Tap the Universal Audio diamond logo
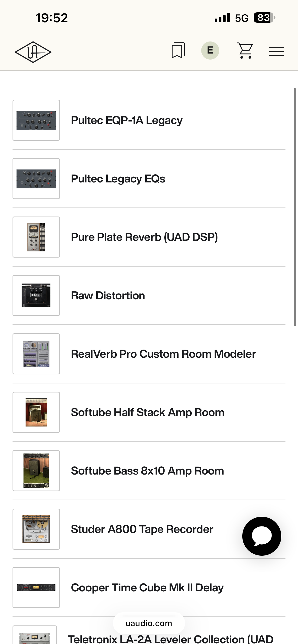Image resolution: width=298 pixels, height=644 pixels. click(x=33, y=52)
